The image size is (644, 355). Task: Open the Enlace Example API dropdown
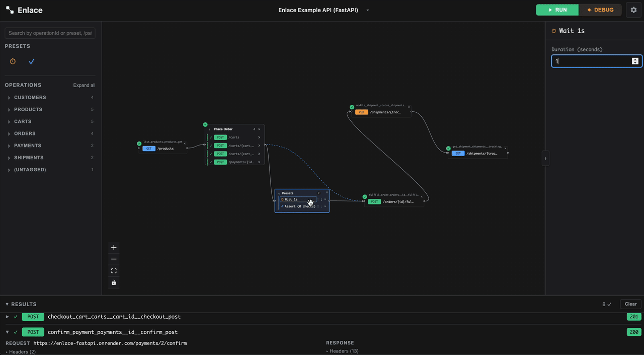pyautogui.click(x=324, y=10)
